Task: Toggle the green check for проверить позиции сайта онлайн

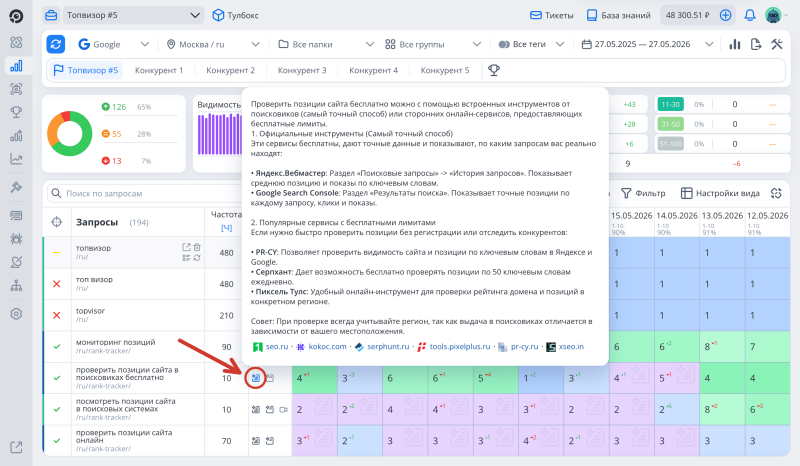Action: point(57,441)
